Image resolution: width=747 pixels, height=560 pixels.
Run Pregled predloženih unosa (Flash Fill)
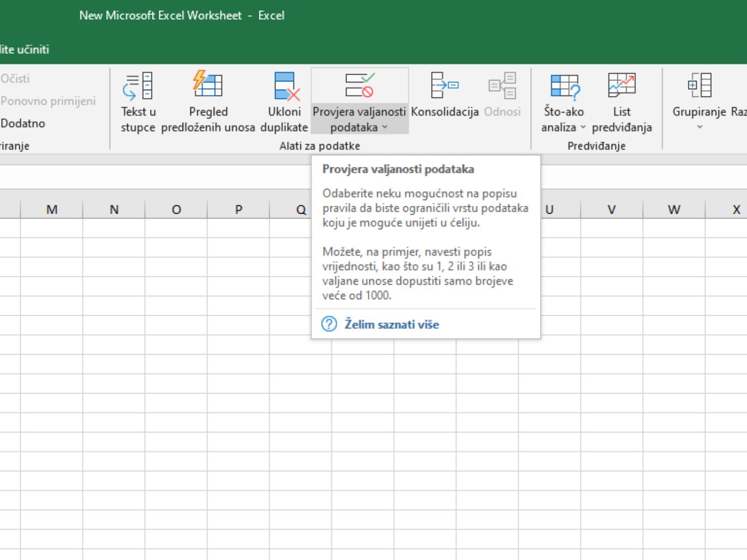point(208,102)
